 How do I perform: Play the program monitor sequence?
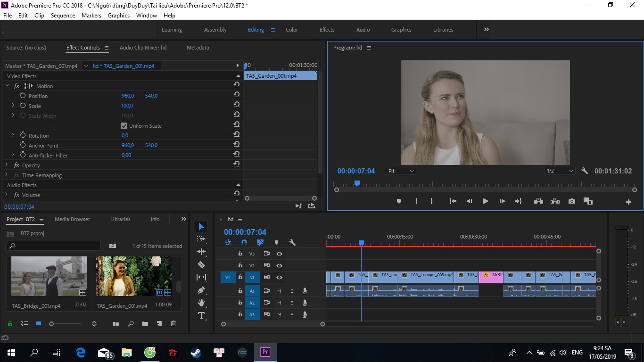tap(485, 201)
